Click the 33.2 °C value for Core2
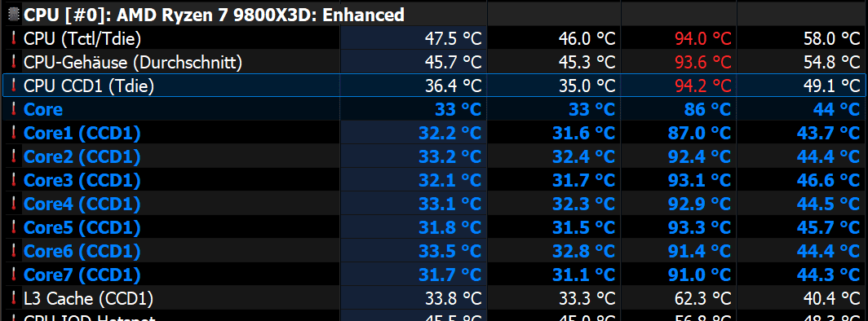Screen dimensions: 868x321 click(x=450, y=157)
